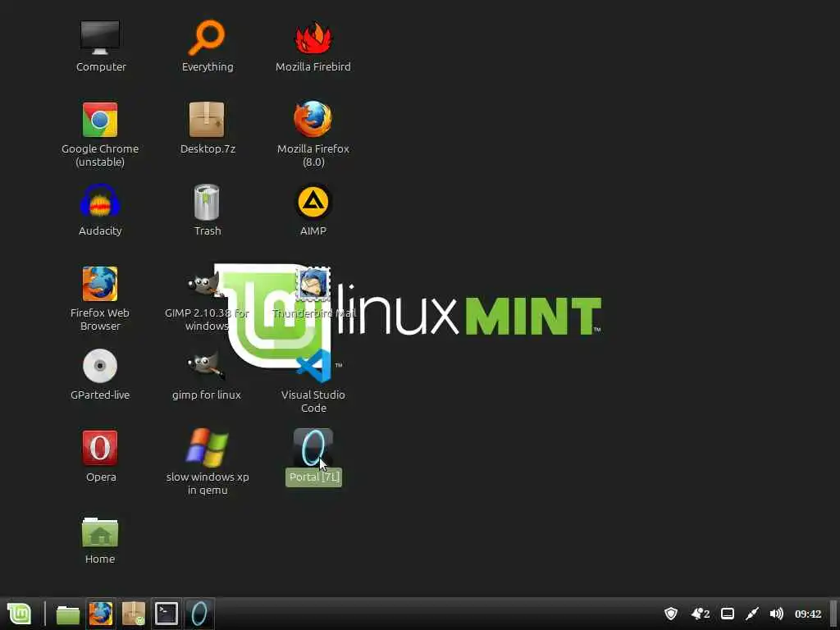840x630 pixels.
Task: Open notifications bell showing 2
Action: tap(701, 614)
